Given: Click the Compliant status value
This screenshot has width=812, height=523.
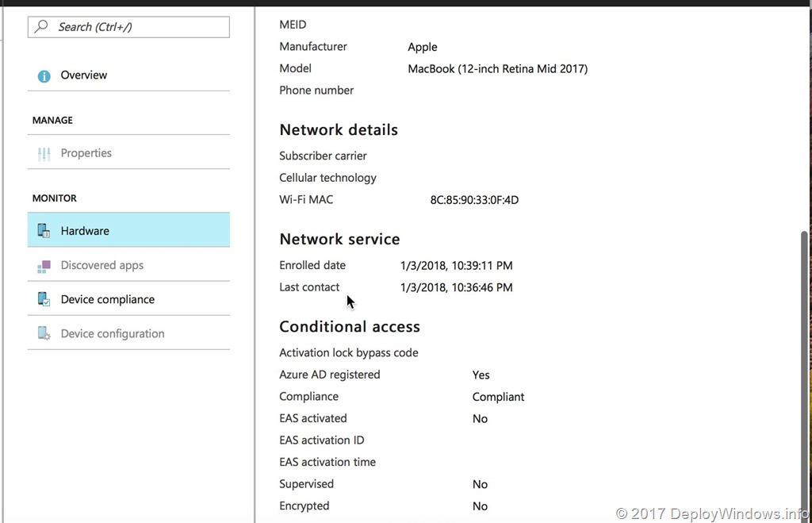Looking at the screenshot, I should (x=498, y=397).
